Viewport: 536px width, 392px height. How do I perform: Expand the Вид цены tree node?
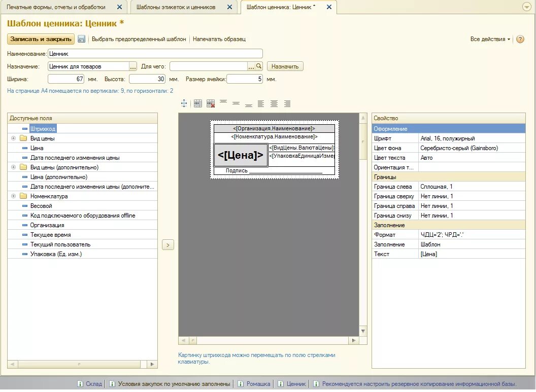(13, 138)
